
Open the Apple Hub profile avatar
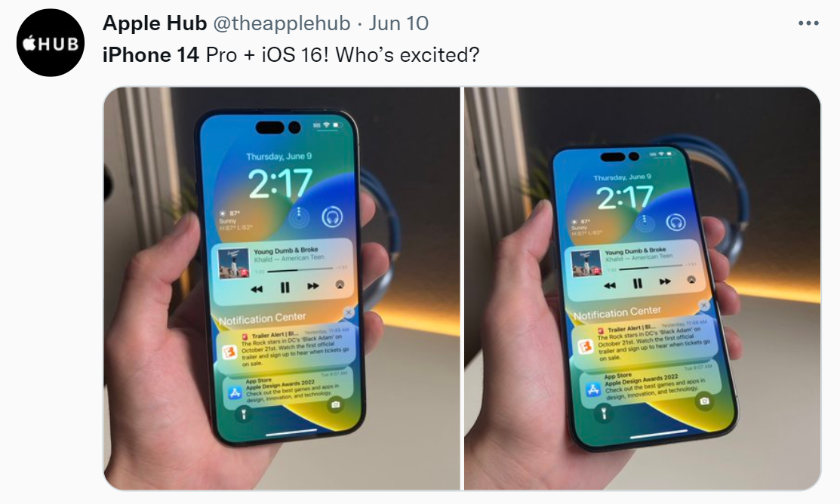51,43
